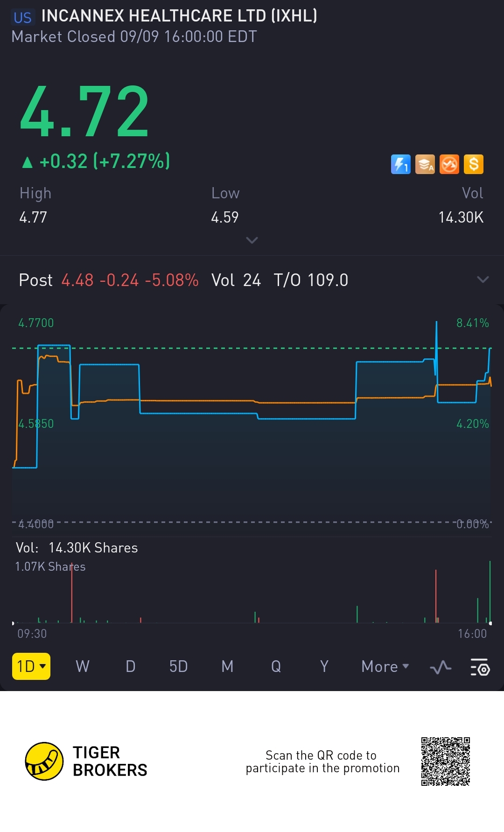504x832 pixels.
Task: Open the chart indicator waveform icon
Action: (441, 667)
